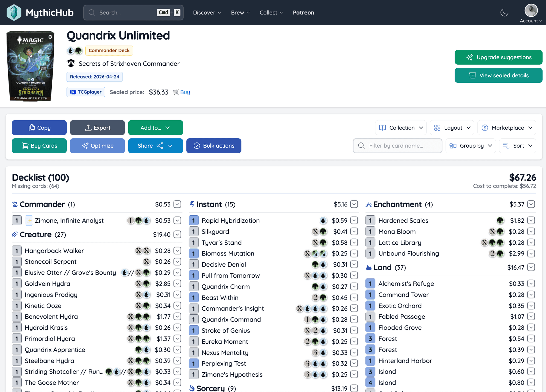The image size is (546, 392).
Task: Open the Account avatar menu
Action: (531, 13)
